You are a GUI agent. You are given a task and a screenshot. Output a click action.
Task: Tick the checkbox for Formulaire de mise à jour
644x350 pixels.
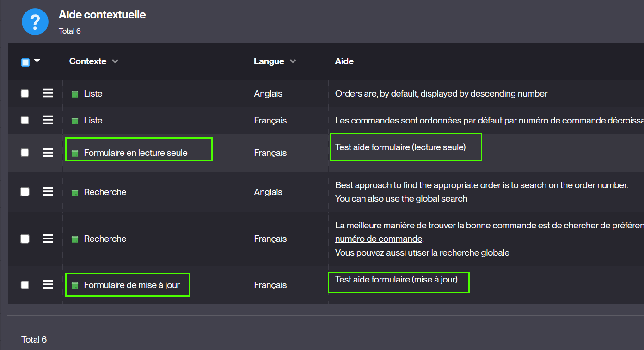[25, 285]
